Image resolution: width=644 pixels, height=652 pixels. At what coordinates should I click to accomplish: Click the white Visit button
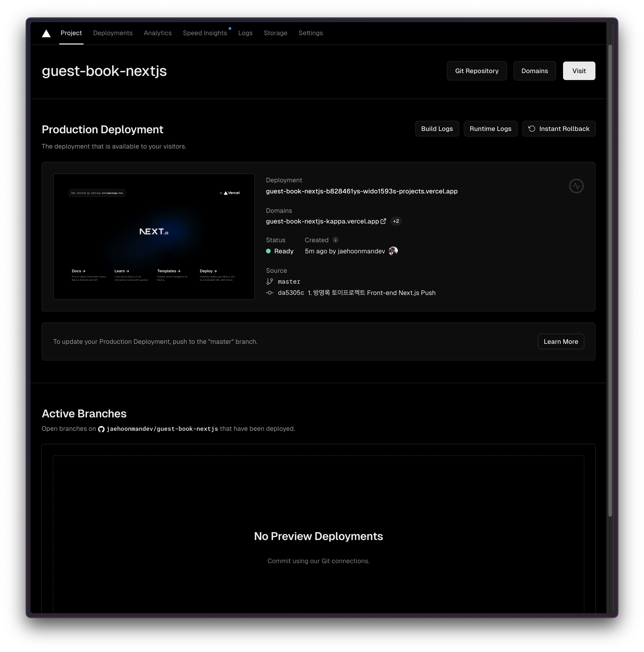click(x=579, y=71)
